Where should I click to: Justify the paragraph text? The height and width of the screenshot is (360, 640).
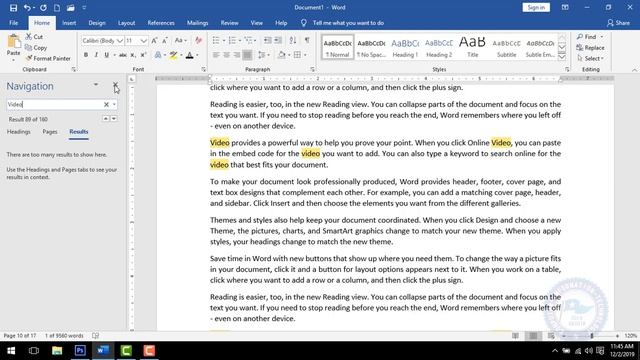click(x=247, y=55)
